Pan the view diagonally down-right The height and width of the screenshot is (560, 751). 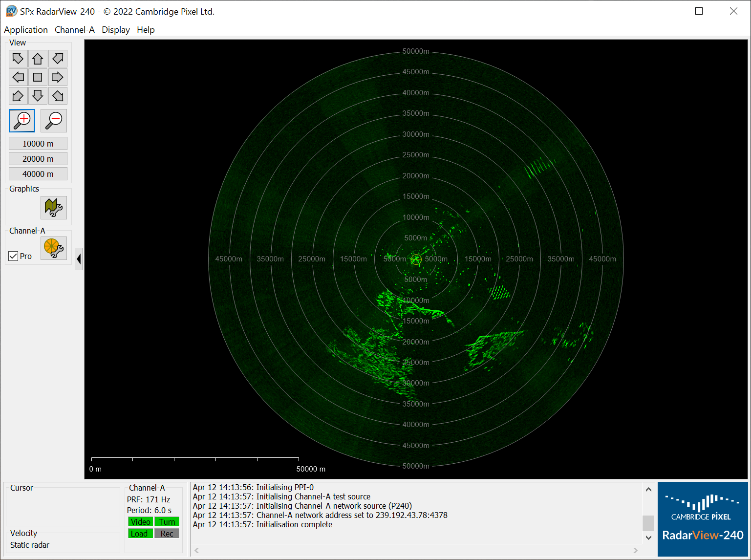click(58, 95)
